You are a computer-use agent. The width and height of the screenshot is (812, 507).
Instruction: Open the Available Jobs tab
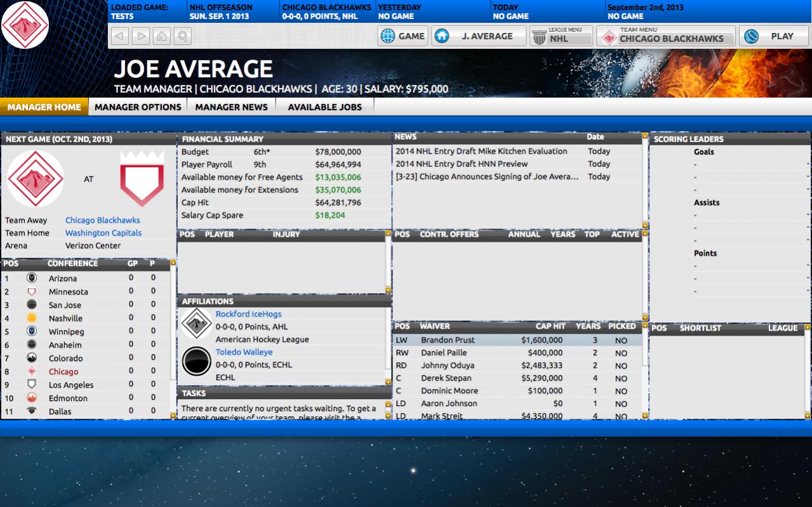tap(324, 107)
